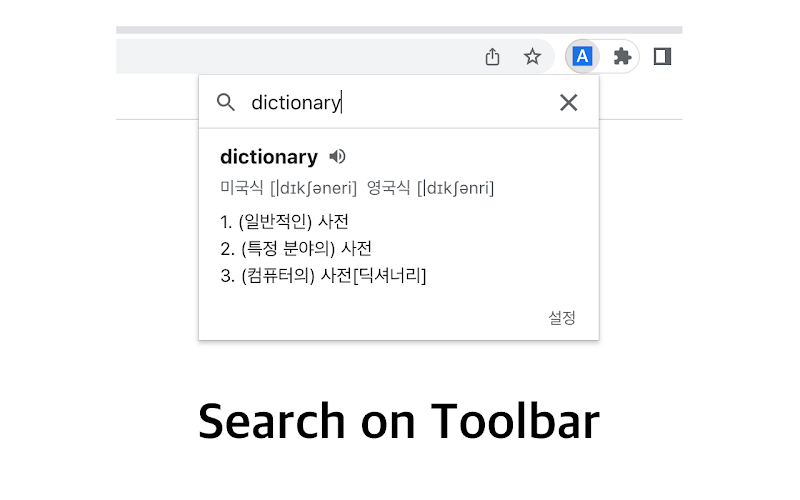This screenshot has width=800, height=500.
Task: Click the share page icon in address bar
Action: [492, 56]
